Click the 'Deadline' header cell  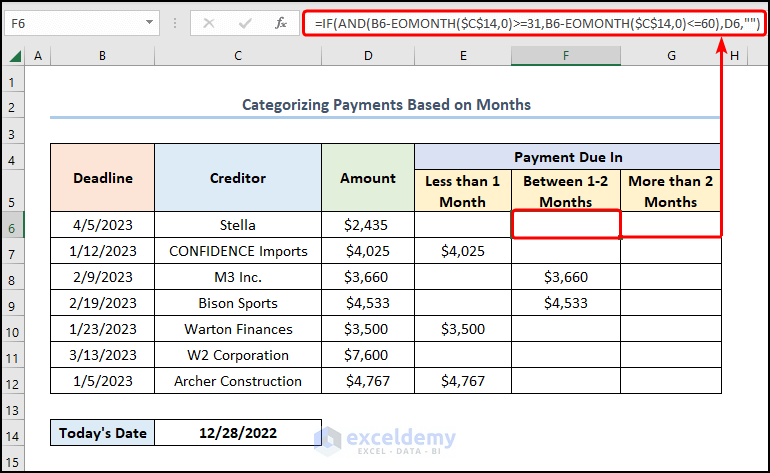(x=103, y=178)
